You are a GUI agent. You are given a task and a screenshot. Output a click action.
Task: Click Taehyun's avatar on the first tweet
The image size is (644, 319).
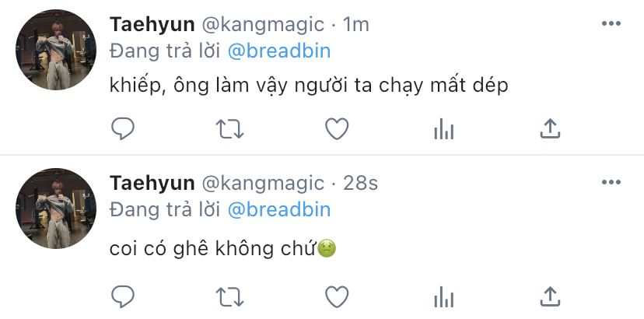[x=55, y=50]
